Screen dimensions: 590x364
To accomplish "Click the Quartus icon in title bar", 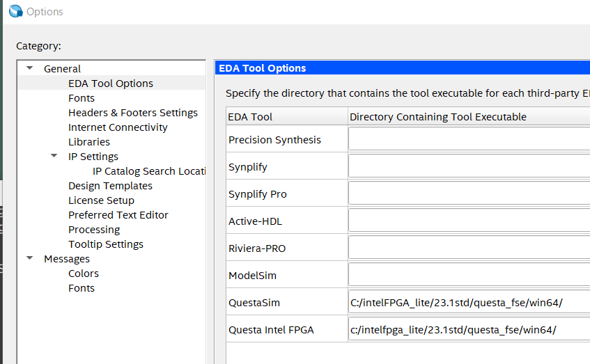I will [15, 12].
